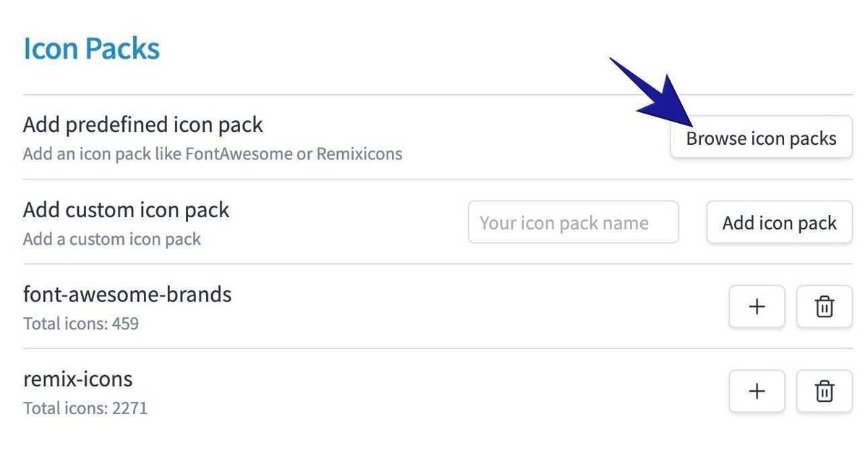Select the remix-icons pack name
This screenshot has width=868, height=454.
click(77, 379)
